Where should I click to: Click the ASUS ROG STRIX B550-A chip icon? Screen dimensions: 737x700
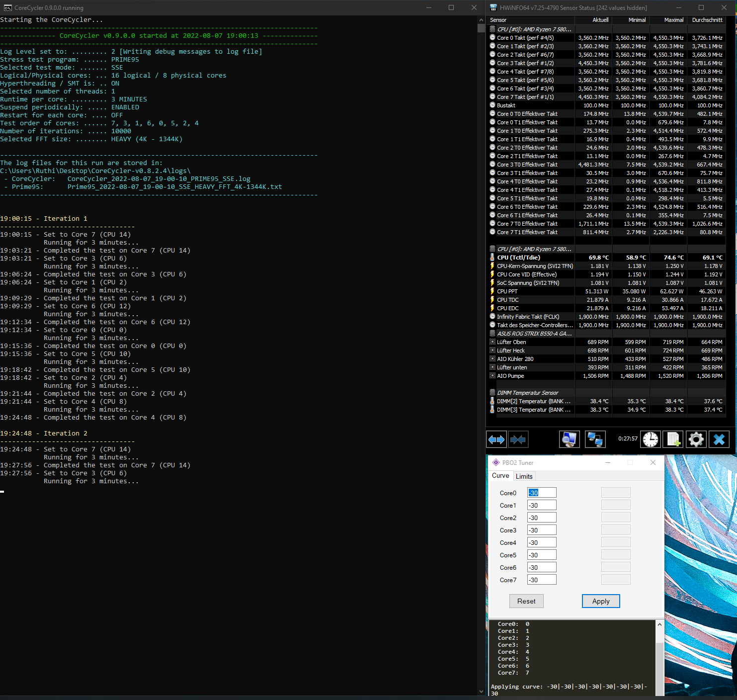click(492, 334)
